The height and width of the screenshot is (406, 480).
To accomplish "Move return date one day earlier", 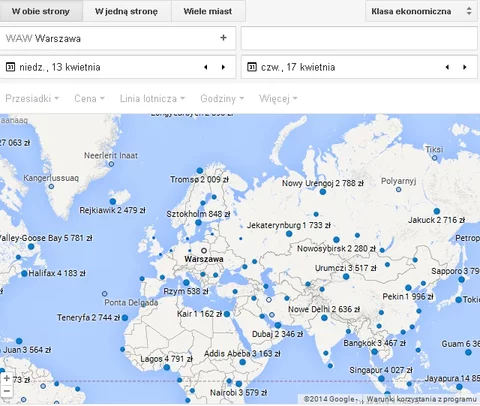I will pyautogui.click(x=447, y=67).
